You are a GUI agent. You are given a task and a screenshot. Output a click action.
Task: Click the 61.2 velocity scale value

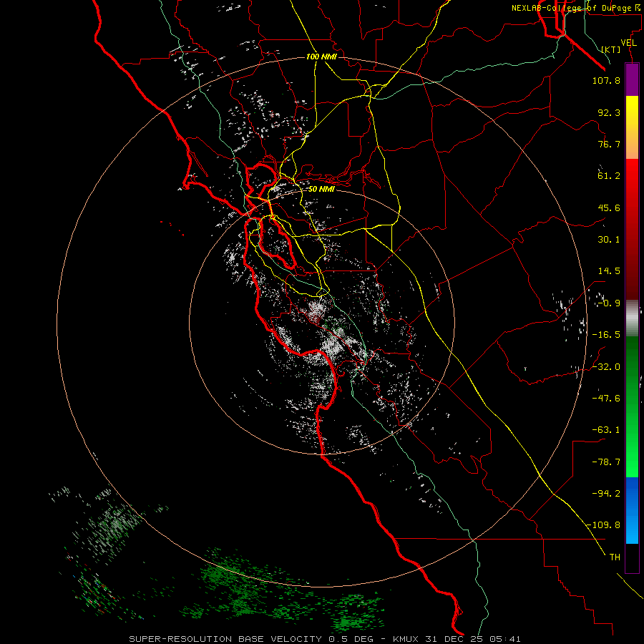click(x=609, y=176)
